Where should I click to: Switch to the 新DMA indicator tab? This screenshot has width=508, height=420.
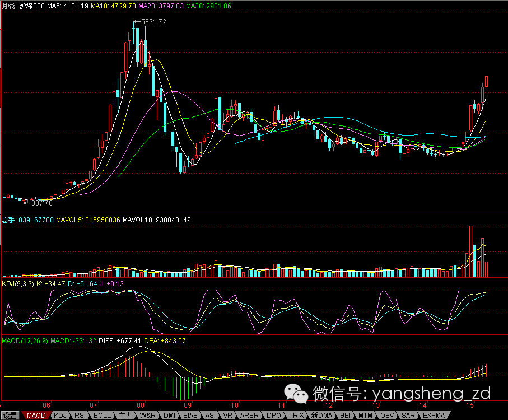[x=321, y=416]
